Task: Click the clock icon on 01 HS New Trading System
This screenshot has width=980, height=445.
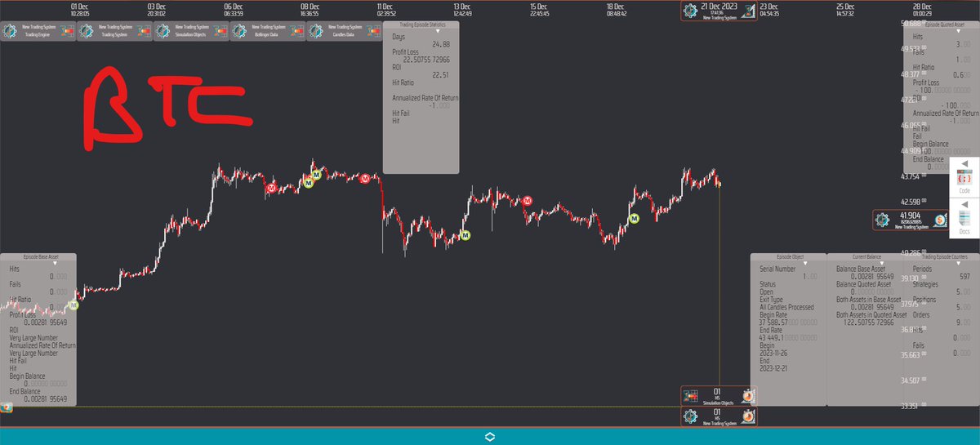Action: (x=747, y=416)
